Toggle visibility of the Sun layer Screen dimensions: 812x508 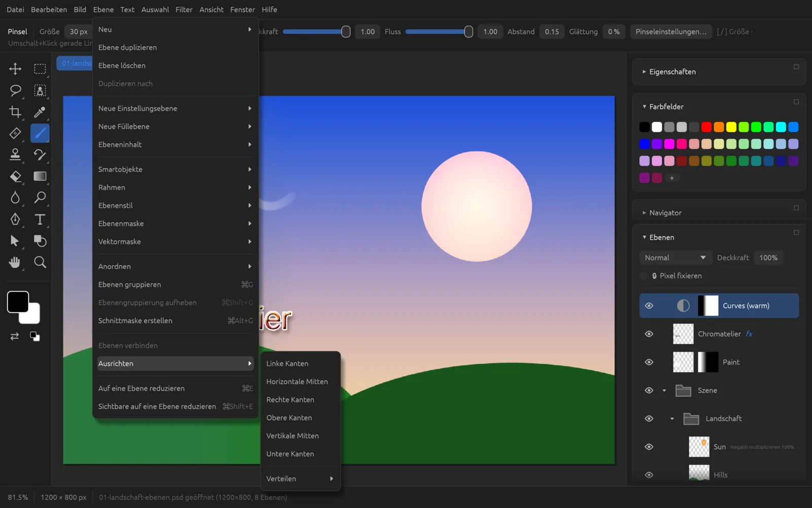pyautogui.click(x=649, y=447)
